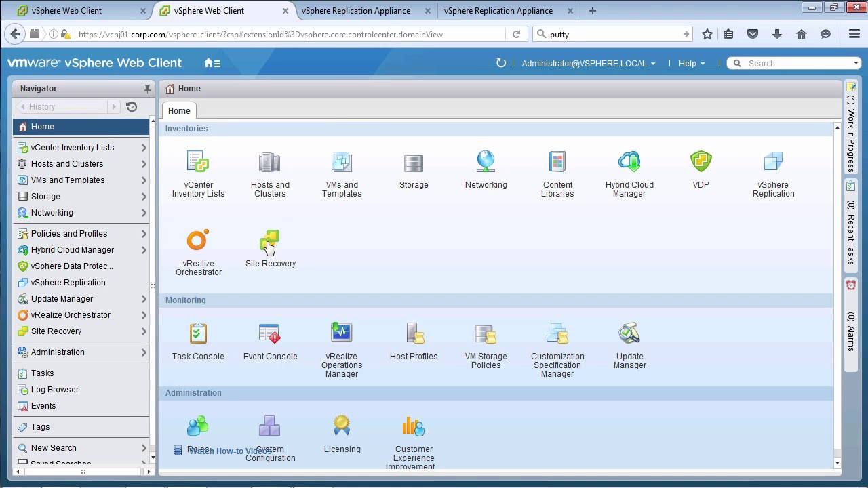Open Content Libraries icon

(x=557, y=162)
